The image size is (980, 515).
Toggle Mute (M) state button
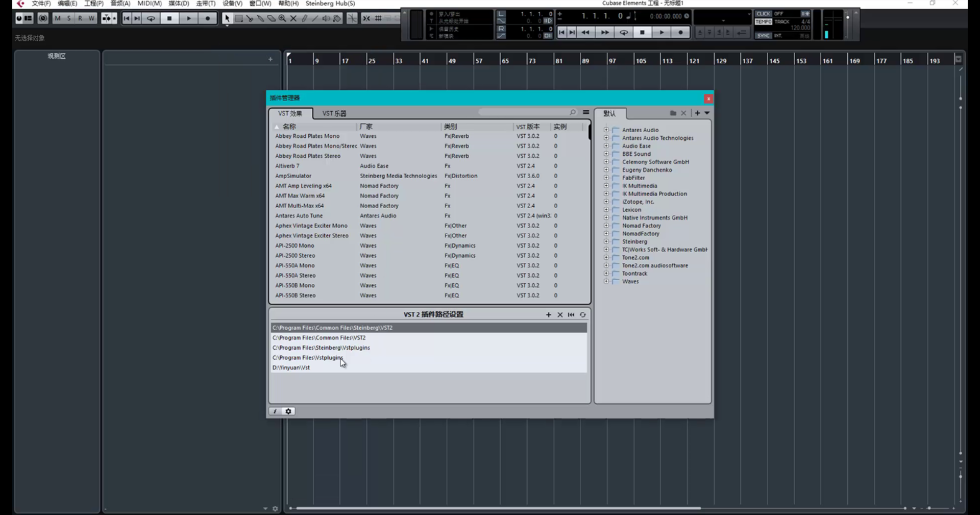click(58, 18)
